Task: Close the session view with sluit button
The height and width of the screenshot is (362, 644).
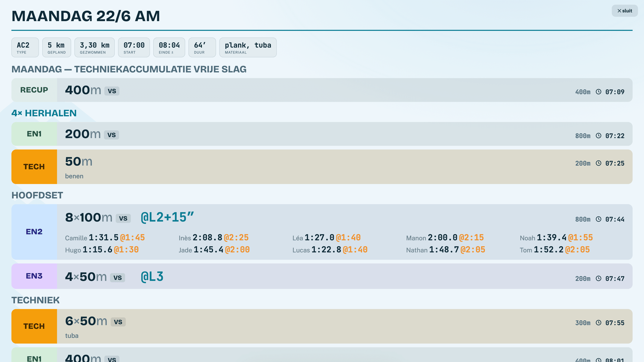Action: [x=625, y=11]
